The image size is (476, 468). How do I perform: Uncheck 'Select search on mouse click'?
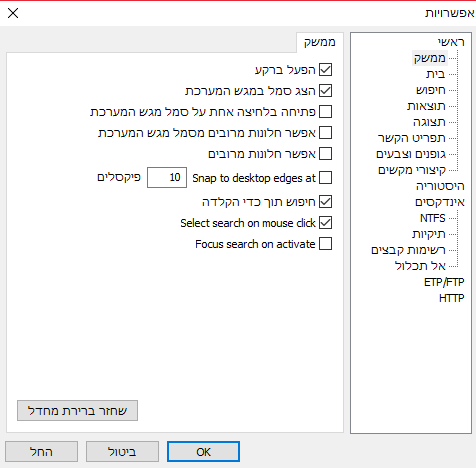click(325, 223)
